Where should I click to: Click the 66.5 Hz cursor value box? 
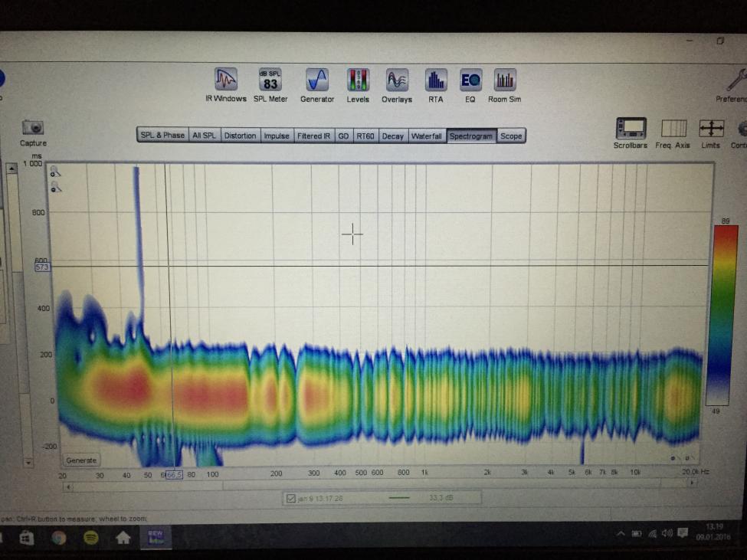[x=175, y=475]
